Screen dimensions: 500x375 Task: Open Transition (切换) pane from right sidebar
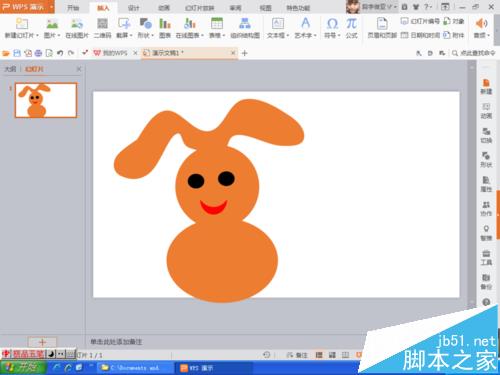pyautogui.click(x=486, y=135)
